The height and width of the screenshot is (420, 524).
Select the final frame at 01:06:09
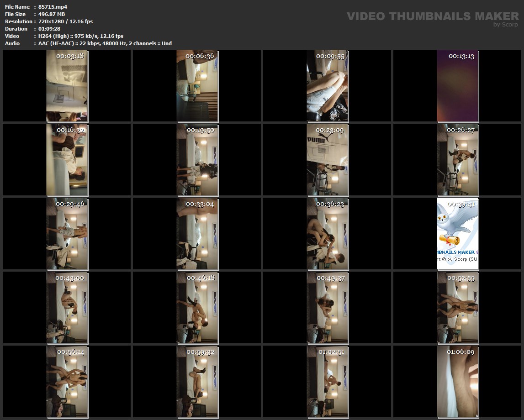[x=457, y=381]
